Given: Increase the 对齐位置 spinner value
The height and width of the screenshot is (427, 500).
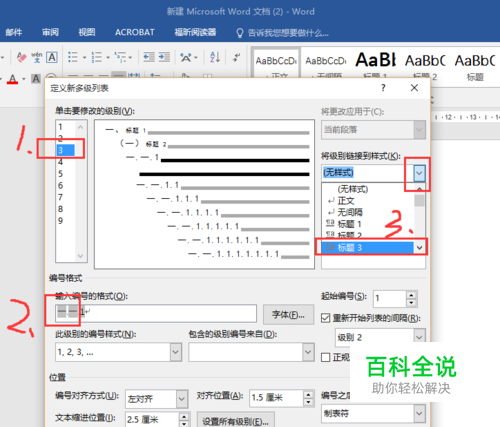Looking at the screenshot, I should 308,394.
